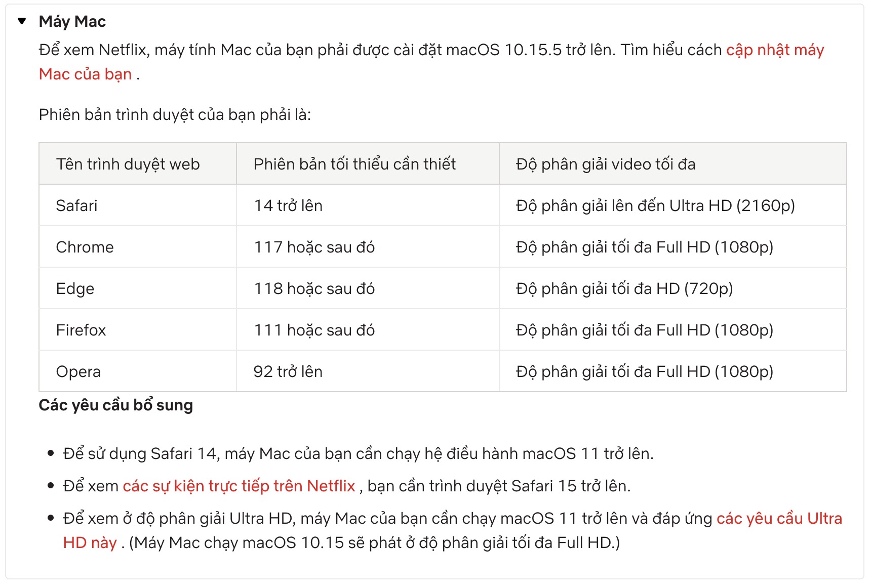Screen dimensions: 871x588
Task: Collapse the Máy Mac section triangle
Action: pos(21,21)
